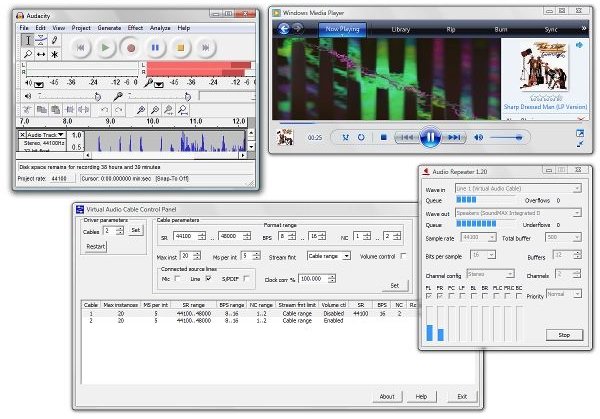This screenshot has height=419, width=600.
Task: Toggle repeat in Windows Media Player
Action: point(361,137)
